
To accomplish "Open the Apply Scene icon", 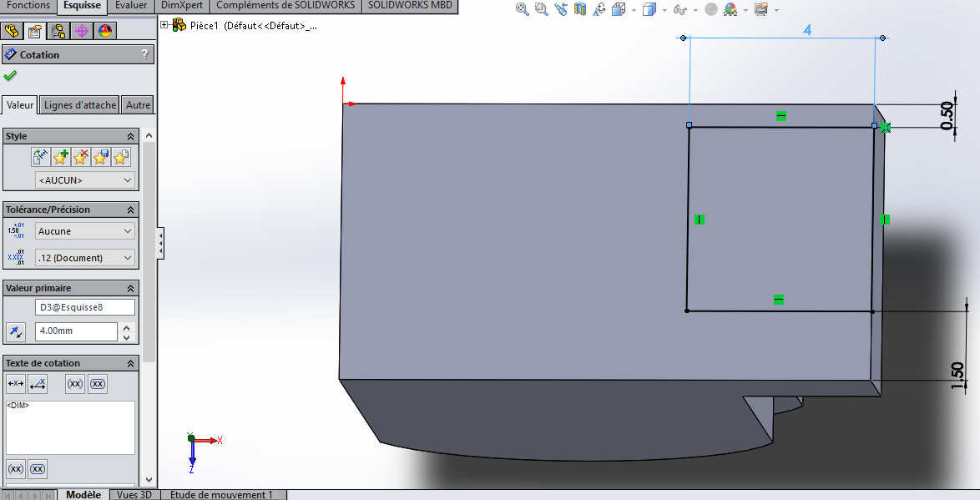I will 730,9.
